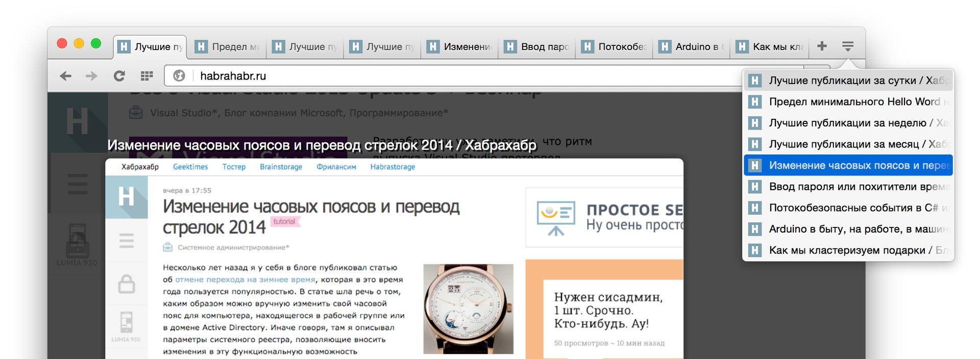Select 'Предел минимального Hello Word' in tab list
980x359 pixels.
tap(848, 101)
